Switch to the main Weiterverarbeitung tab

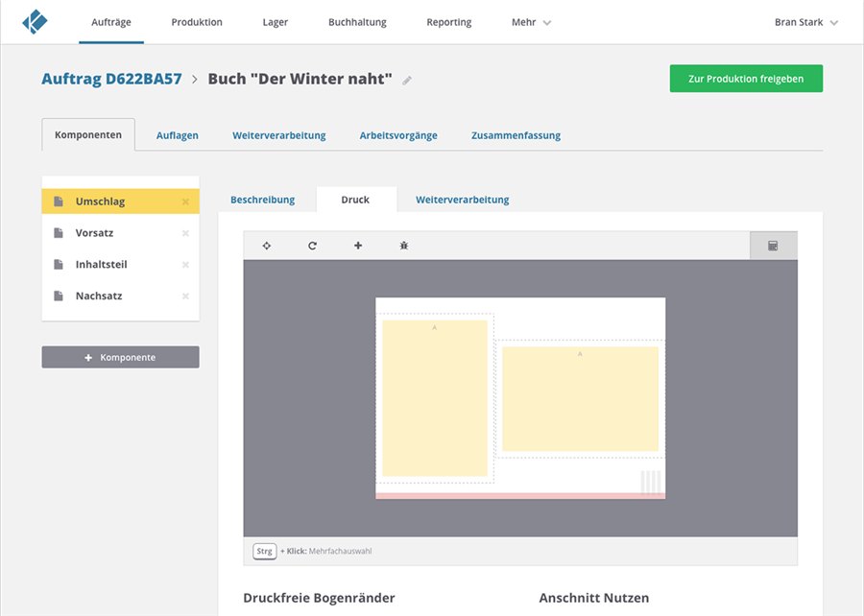278,135
